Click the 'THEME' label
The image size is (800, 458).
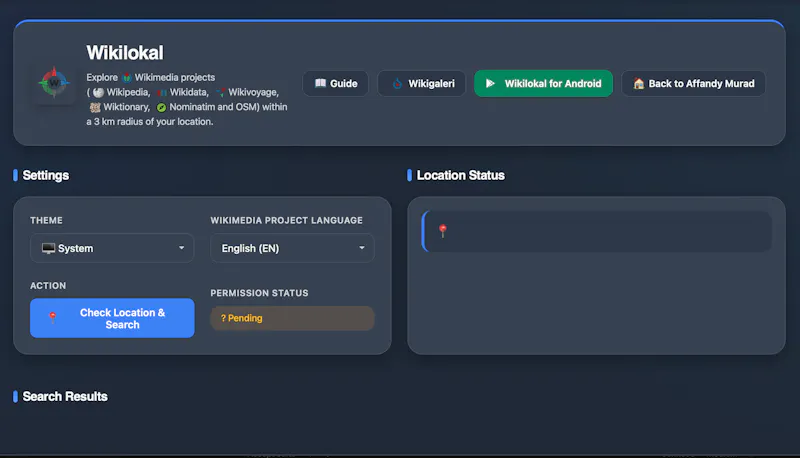point(46,220)
